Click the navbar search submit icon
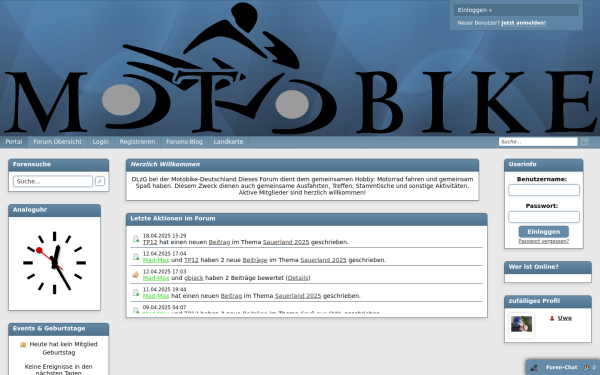 click(584, 142)
